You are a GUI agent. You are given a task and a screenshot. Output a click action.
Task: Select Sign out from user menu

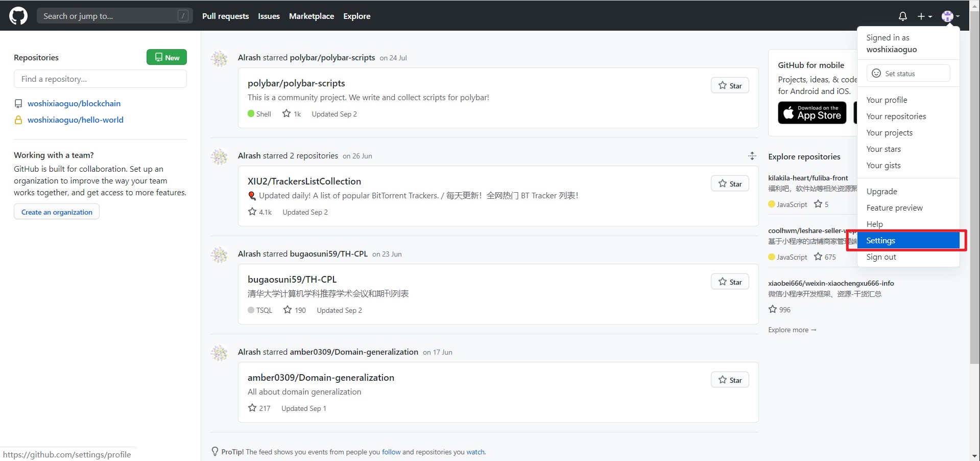(908, 257)
